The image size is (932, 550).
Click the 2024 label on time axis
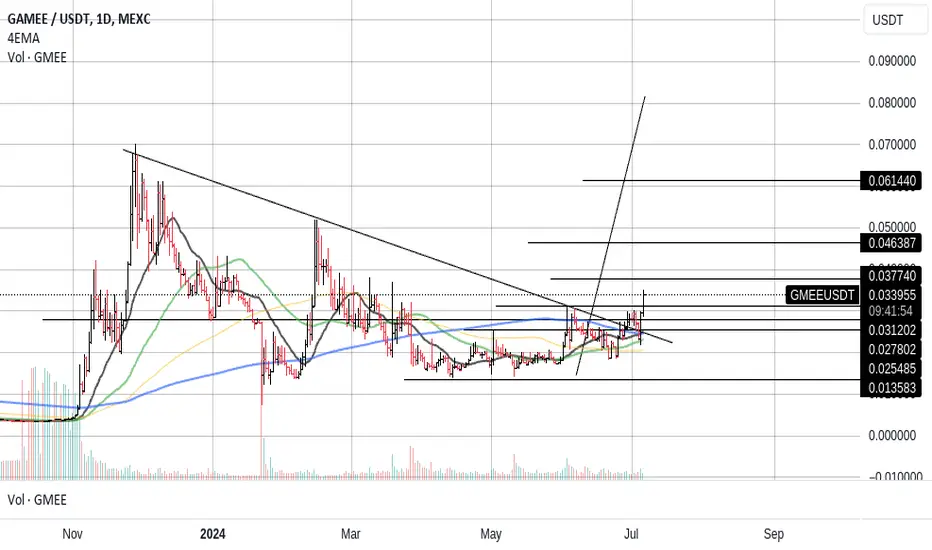pos(212,534)
